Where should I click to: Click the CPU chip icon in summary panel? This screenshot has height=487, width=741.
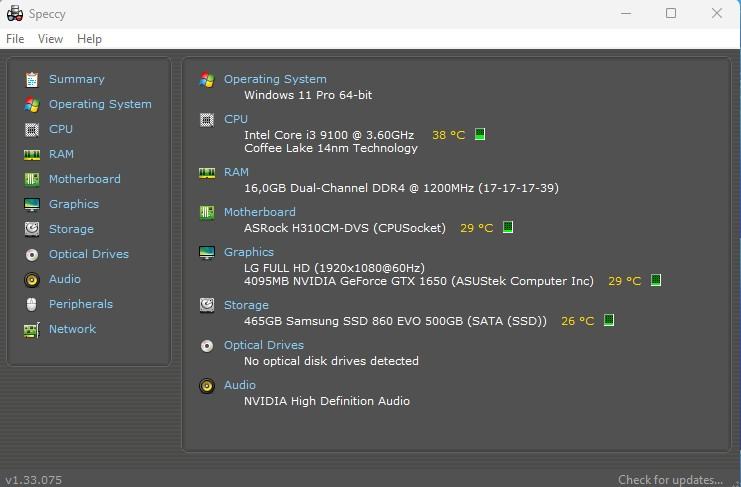[207, 120]
